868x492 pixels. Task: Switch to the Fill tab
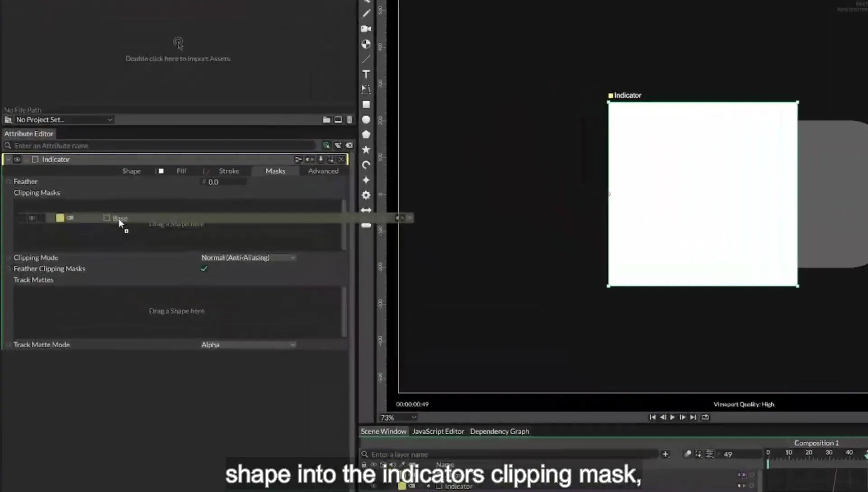tap(181, 171)
